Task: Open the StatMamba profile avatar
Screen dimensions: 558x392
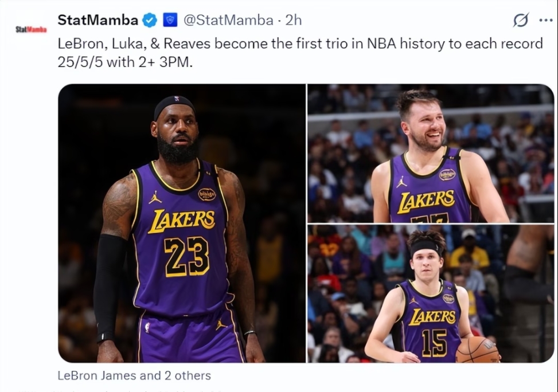Action: tap(31, 29)
